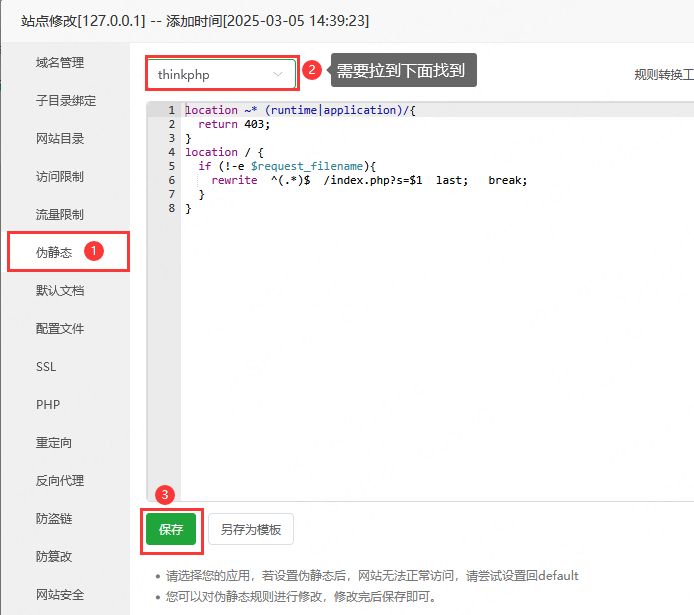
Task: Go to the 网站目录 settings
Action: [x=60, y=139]
